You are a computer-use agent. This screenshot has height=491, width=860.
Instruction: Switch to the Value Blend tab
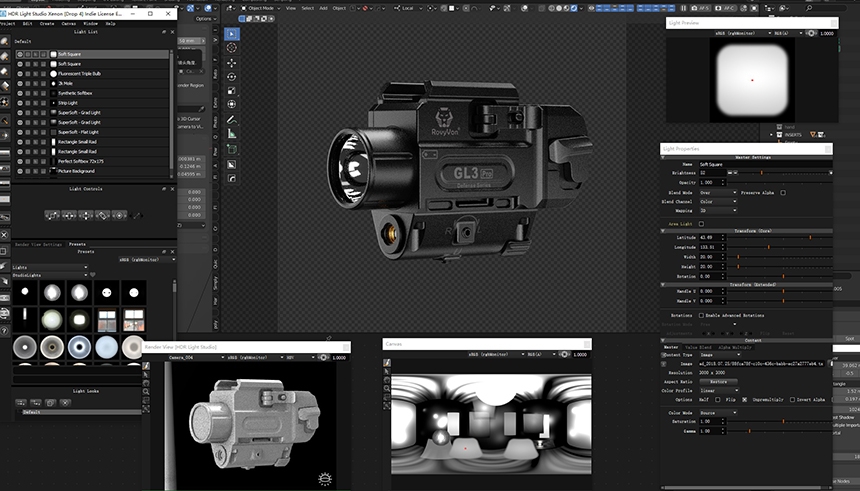[x=698, y=347]
